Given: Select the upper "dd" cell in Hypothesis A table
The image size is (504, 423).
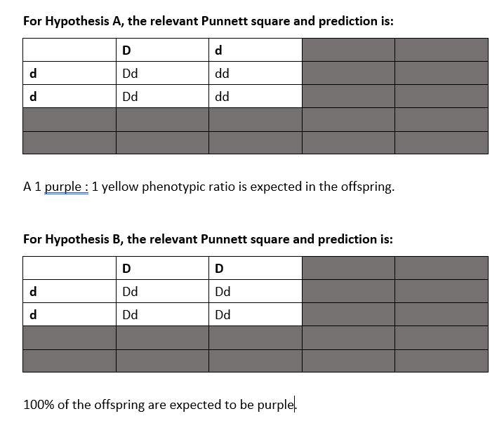Looking at the screenshot, I should tap(256, 73).
